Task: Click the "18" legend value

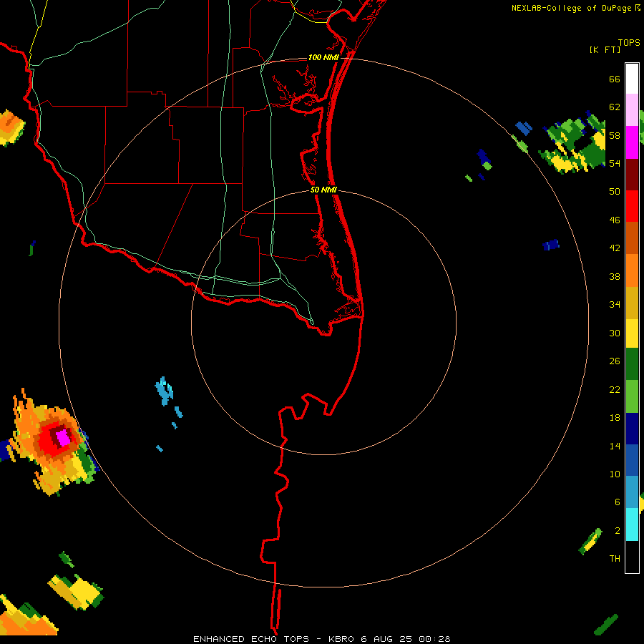Action: coord(615,418)
